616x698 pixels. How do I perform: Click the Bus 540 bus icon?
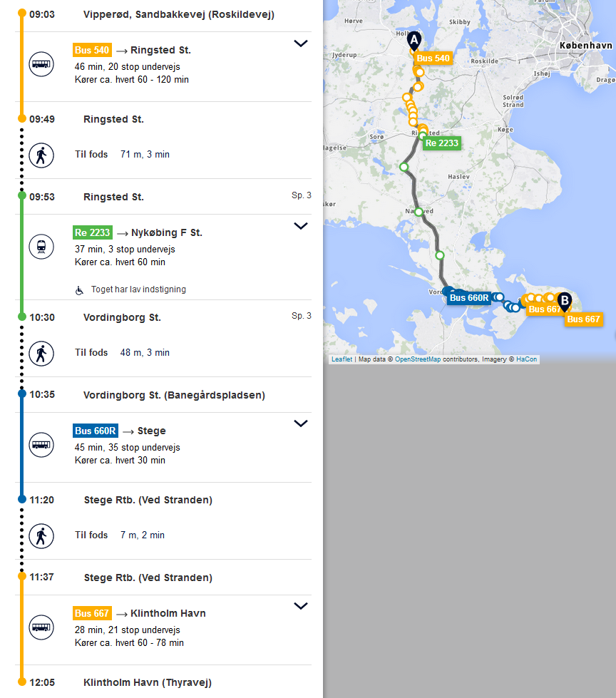click(41, 65)
